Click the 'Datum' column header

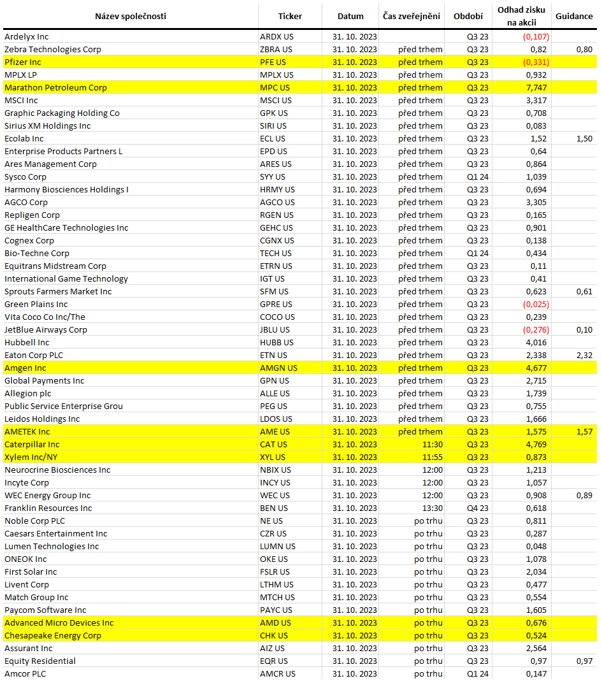(x=350, y=16)
